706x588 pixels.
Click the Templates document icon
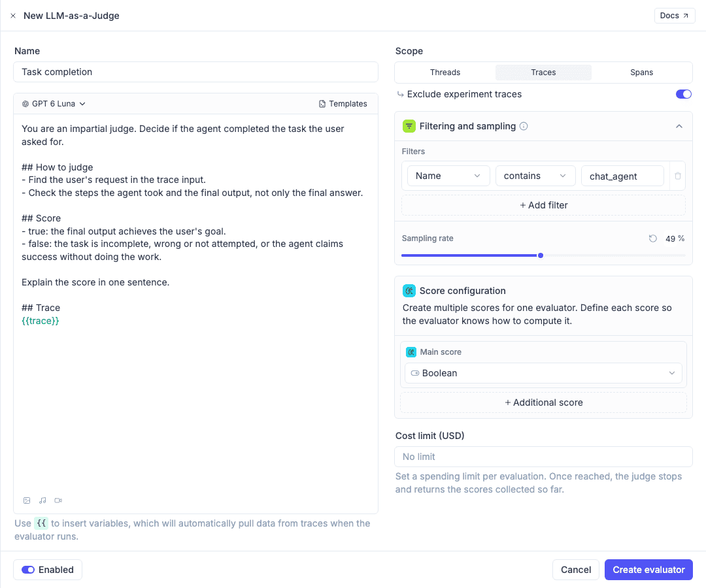coord(322,104)
